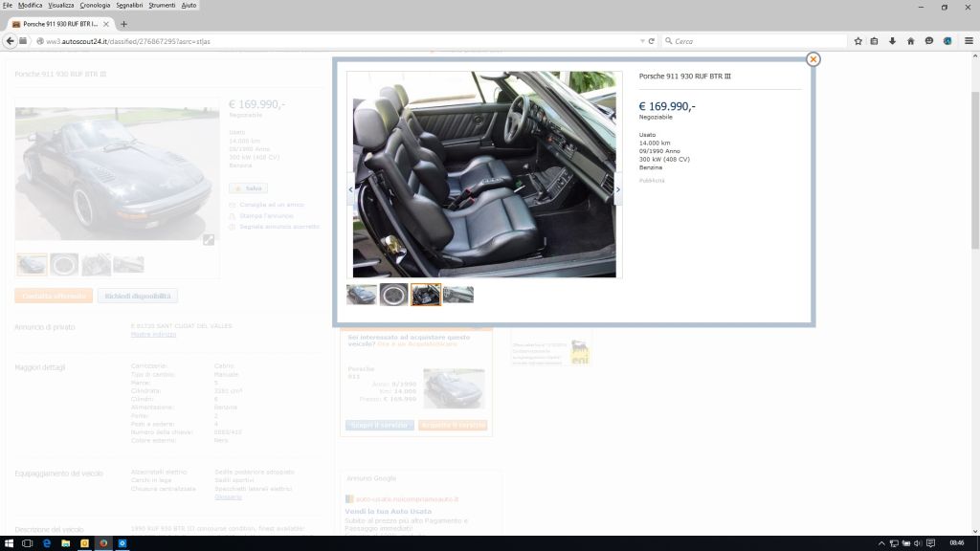Open Task View on the taskbar
Viewport: 980px width, 551px height.
coord(27,543)
